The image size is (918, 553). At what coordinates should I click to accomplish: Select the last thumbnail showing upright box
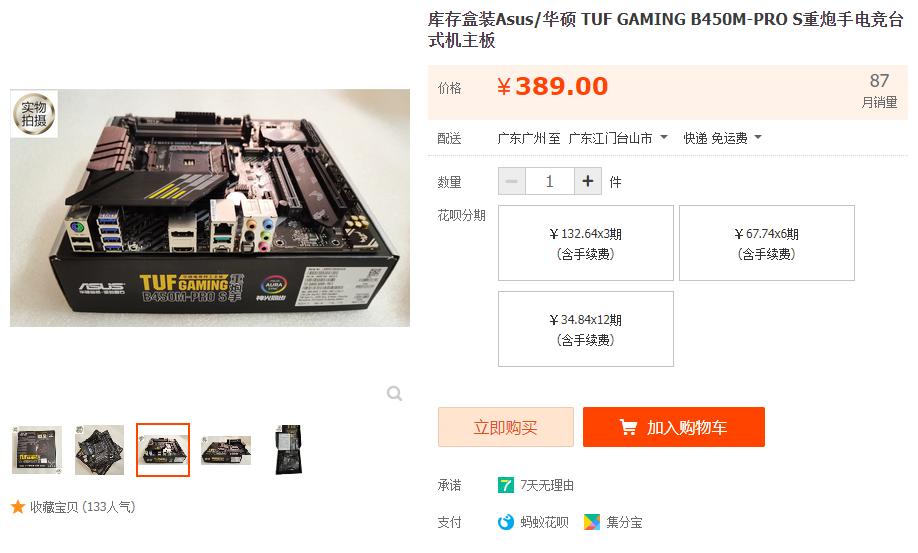coord(289,450)
